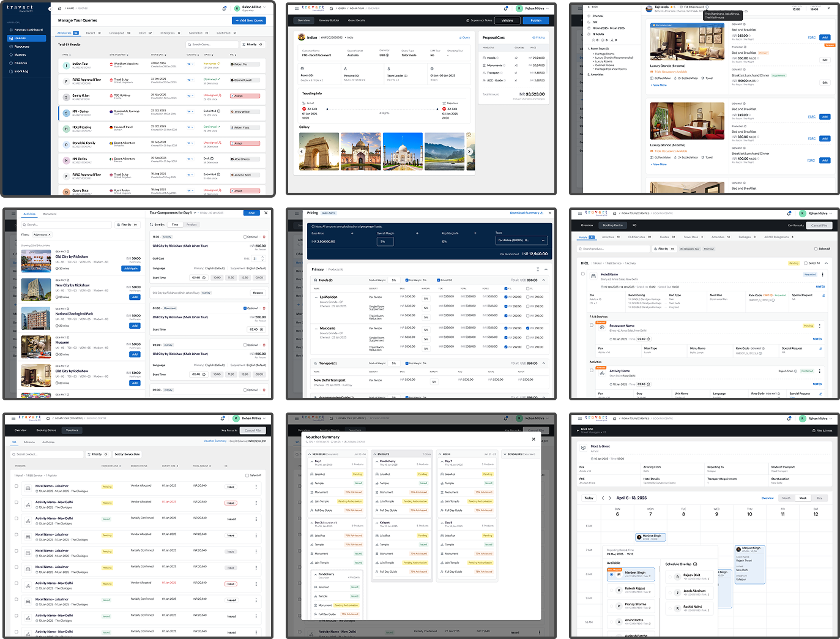Close the Pricing panel with the X
The width and height of the screenshot is (840, 639).
pyautogui.click(x=550, y=213)
